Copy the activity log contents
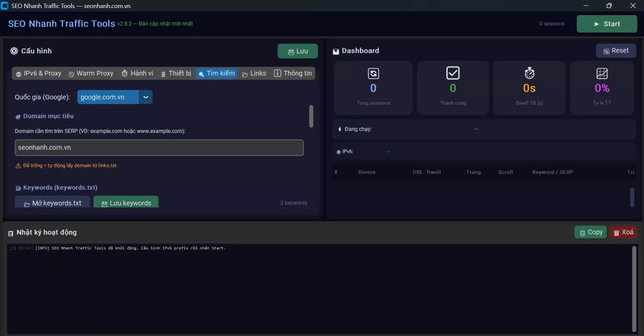 (x=591, y=232)
